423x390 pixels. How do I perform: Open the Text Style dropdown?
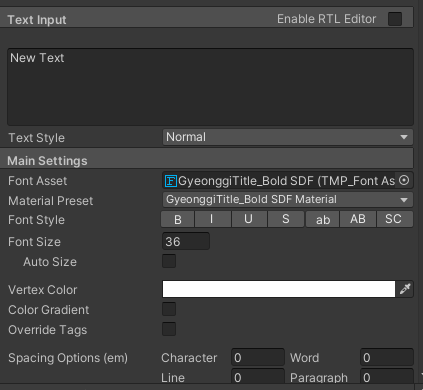click(x=288, y=137)
